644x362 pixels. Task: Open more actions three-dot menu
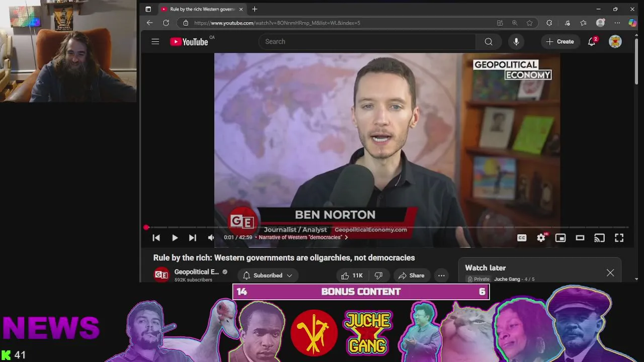441,276
